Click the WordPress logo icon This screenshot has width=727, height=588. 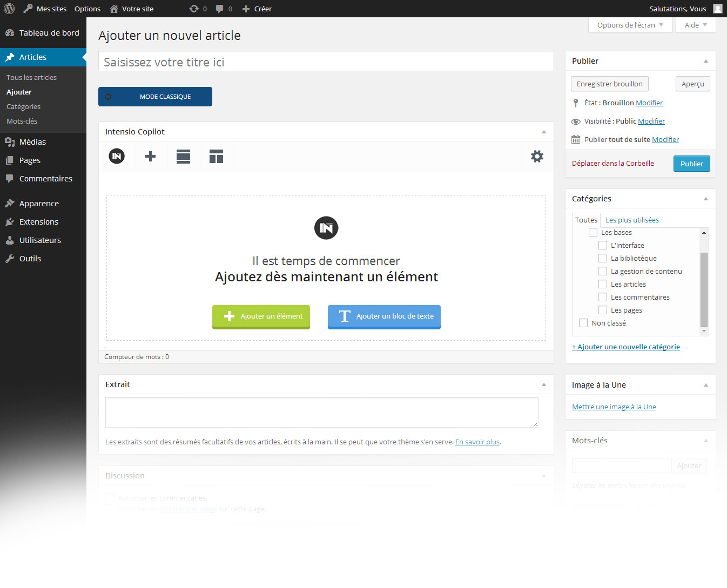(9, 9)
